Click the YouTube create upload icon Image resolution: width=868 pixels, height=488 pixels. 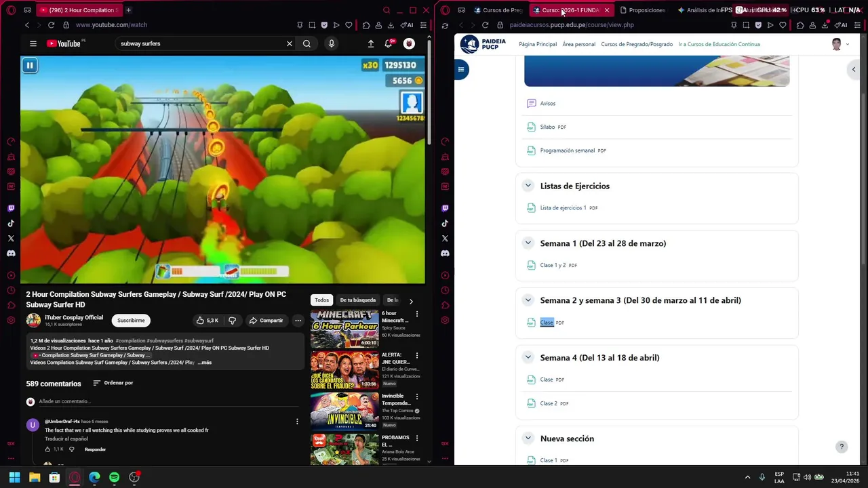371,43
